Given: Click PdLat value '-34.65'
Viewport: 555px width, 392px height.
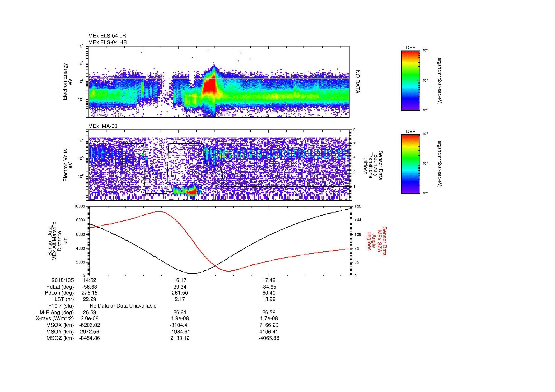Looking at the screenshot, I should tap(269, 287).
